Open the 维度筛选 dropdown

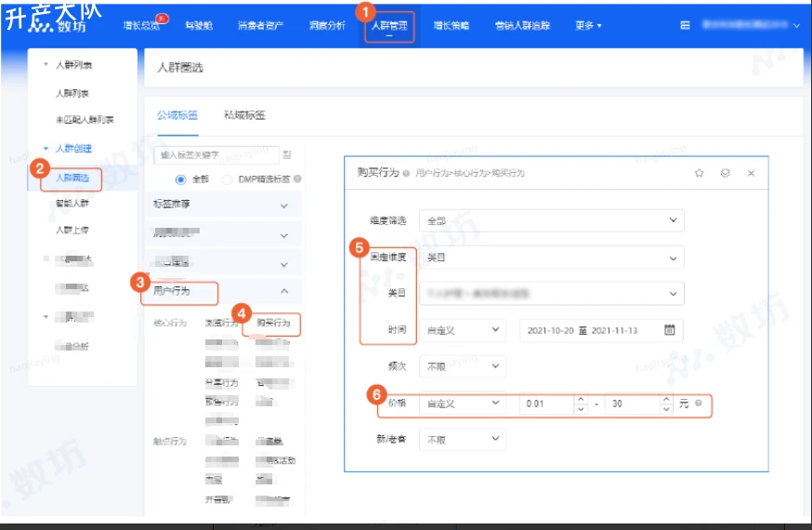[552, 220]
